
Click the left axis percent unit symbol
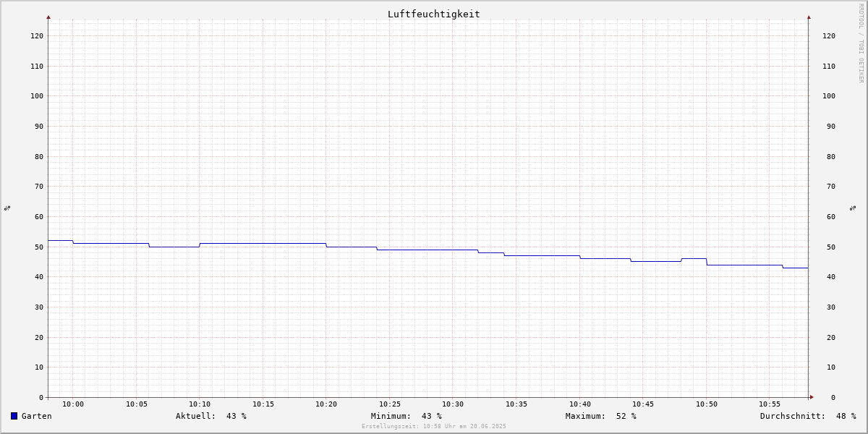pyautogui.click(x=7, y=208)
